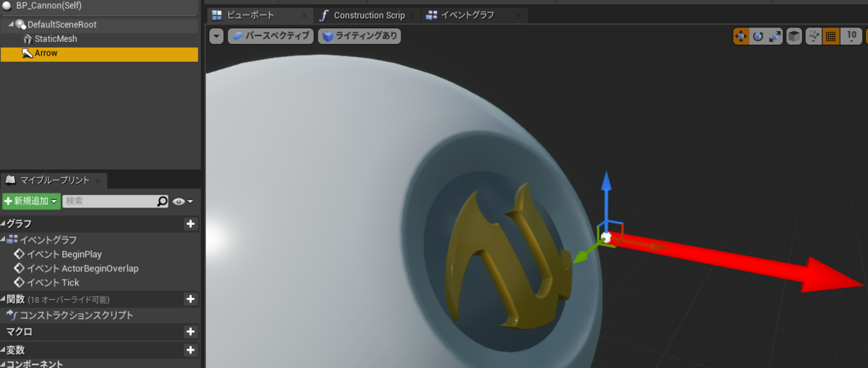The image size is (868, 368).
Task: Collapse the 変数 section
Action: tap(4, 350)
